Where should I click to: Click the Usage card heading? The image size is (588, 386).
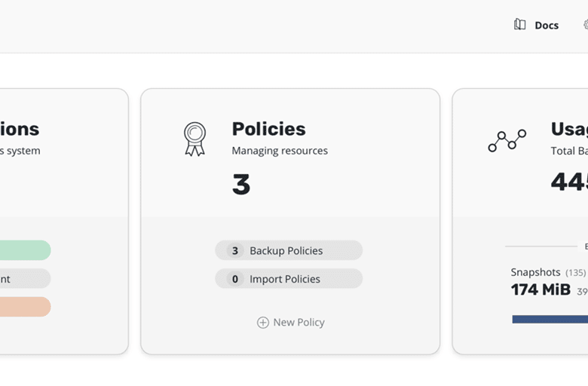[x=569, y=129]
